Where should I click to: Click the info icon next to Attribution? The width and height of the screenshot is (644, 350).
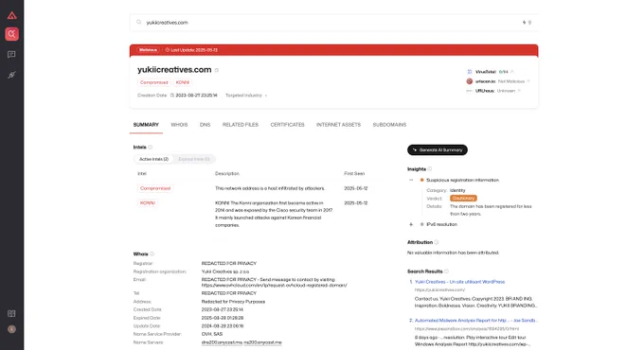click(x=437, y=242)
